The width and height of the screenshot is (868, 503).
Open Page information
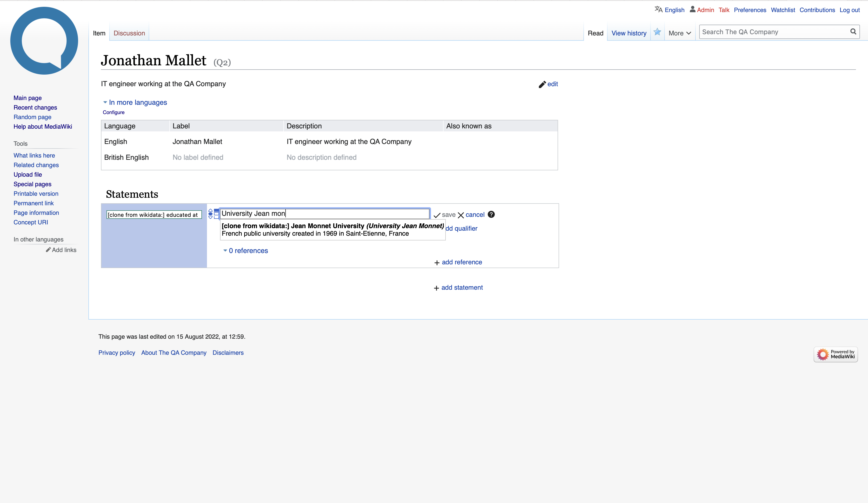coord(36,213)
